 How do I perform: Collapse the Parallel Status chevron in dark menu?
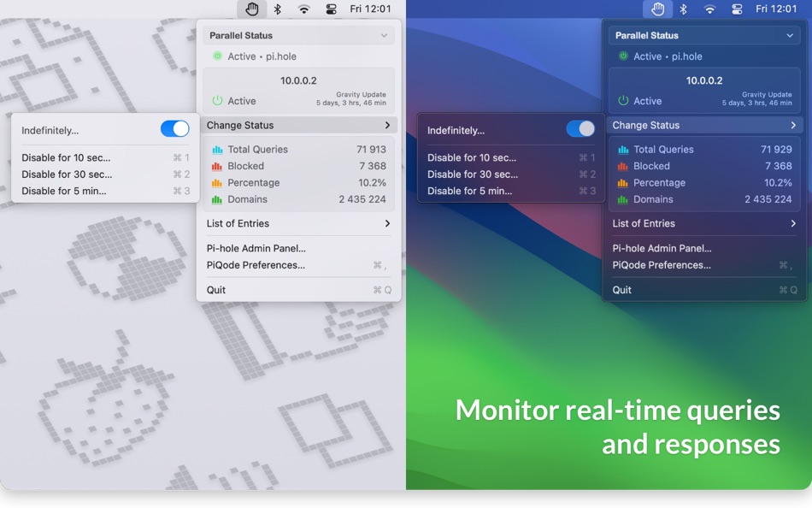coord(790,36)
